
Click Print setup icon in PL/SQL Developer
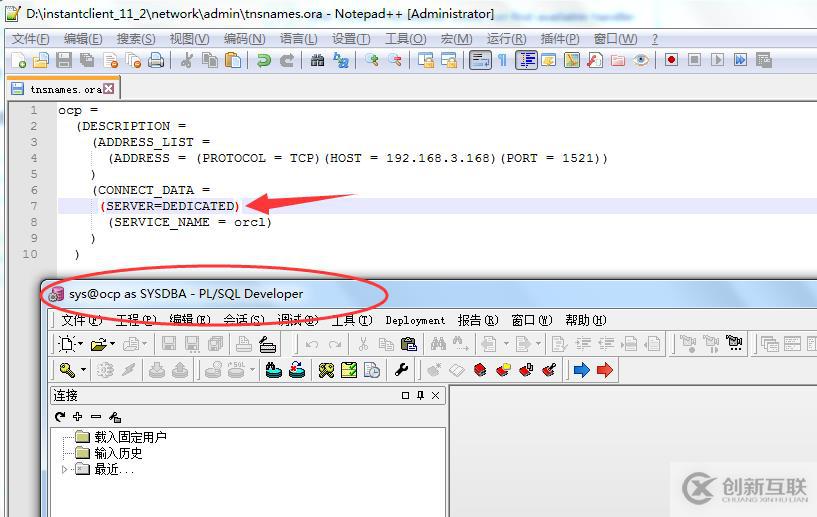267,344
